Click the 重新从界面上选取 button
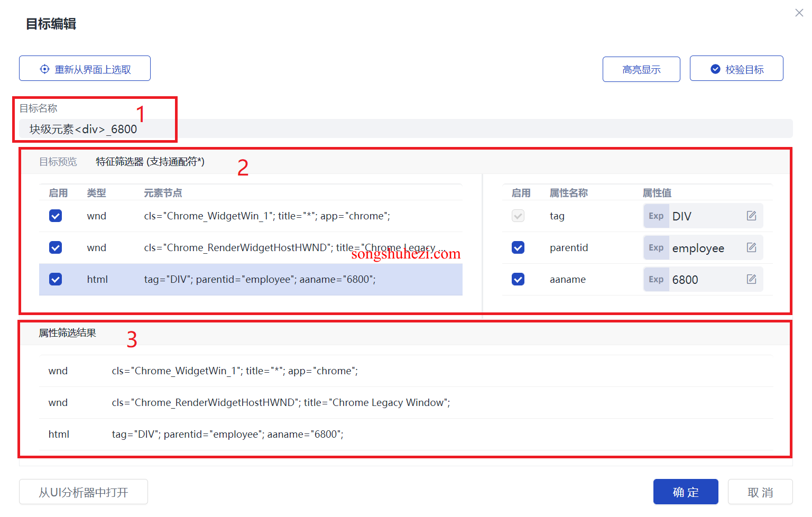Image resolution: width=812 pixels, height=517 pixels. (85, 68)
